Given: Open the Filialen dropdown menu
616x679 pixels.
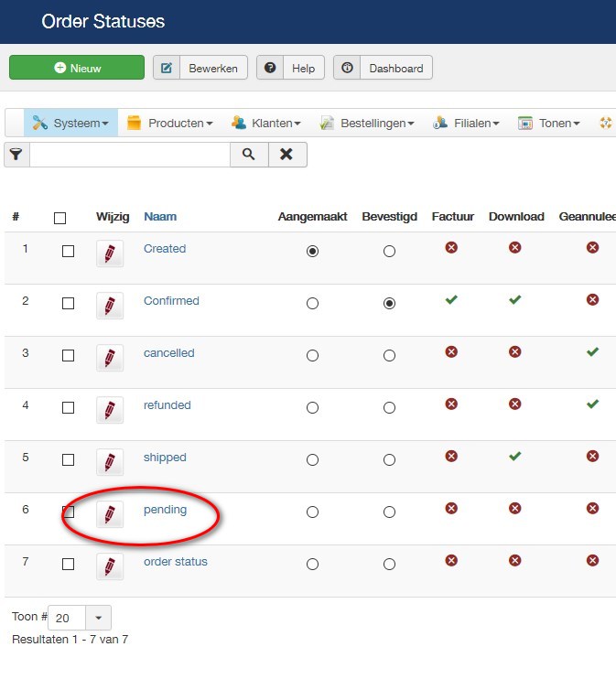Looking at the screenshot, I should [x=466, y=123].
